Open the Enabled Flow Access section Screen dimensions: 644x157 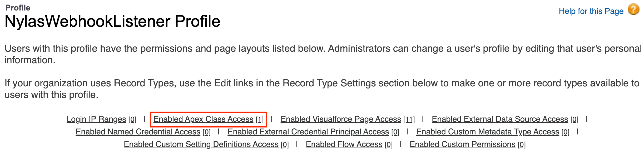click(x=344, y=144)
